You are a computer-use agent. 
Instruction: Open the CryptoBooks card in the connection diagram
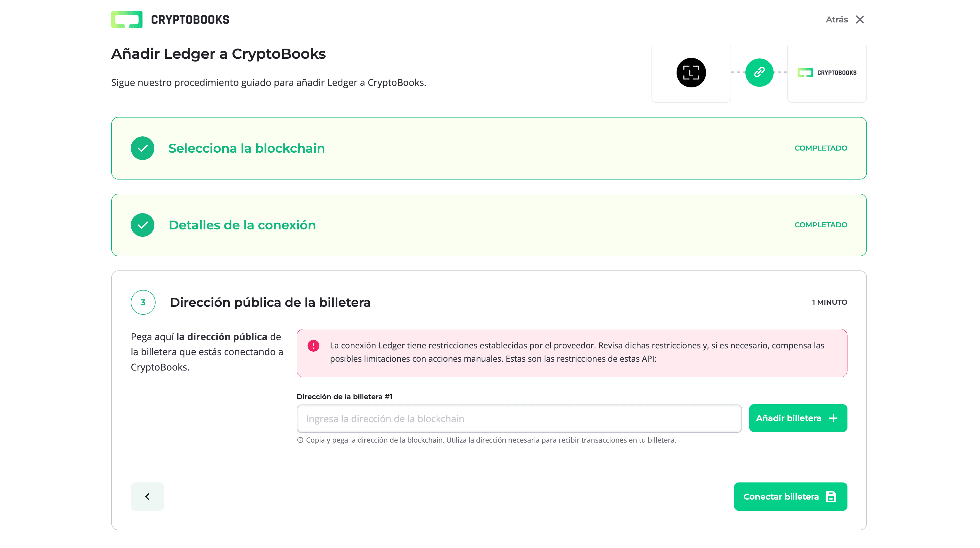coord(827,72)
